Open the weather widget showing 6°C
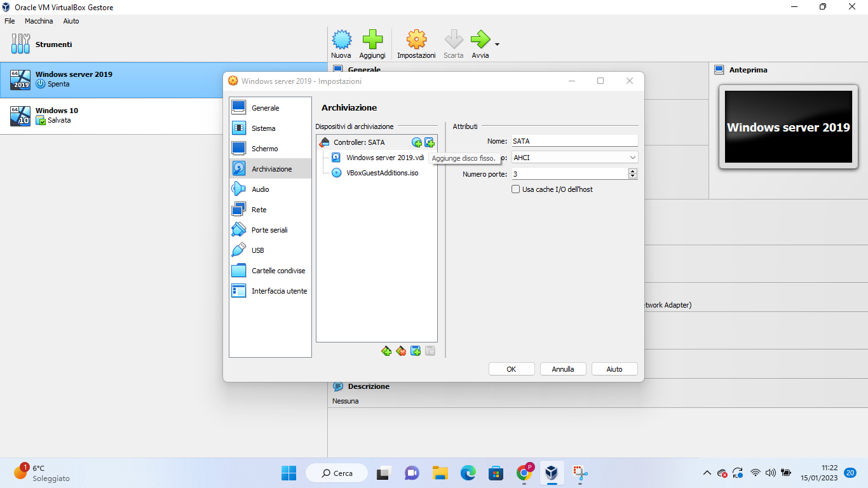 pos(42,473)
